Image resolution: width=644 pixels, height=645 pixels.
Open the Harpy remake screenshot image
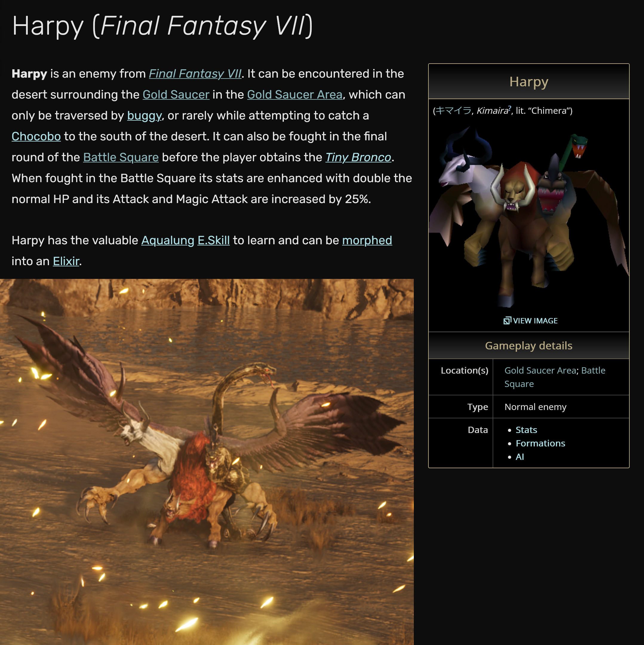pyautogui.click(x=207, y=462)
